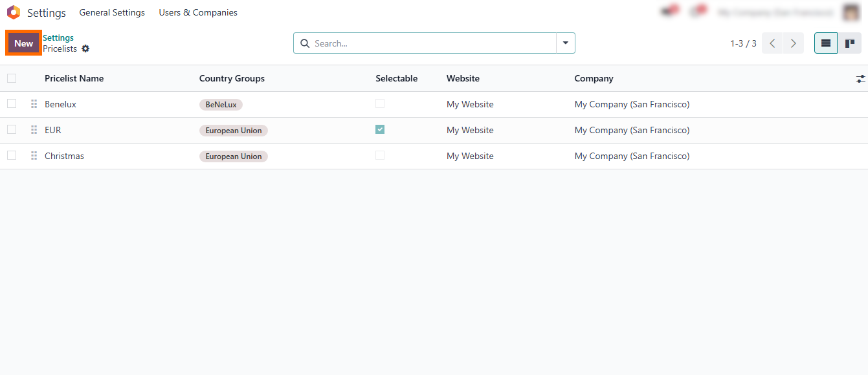Click the magnifier icon in search box

coord(305,43)
